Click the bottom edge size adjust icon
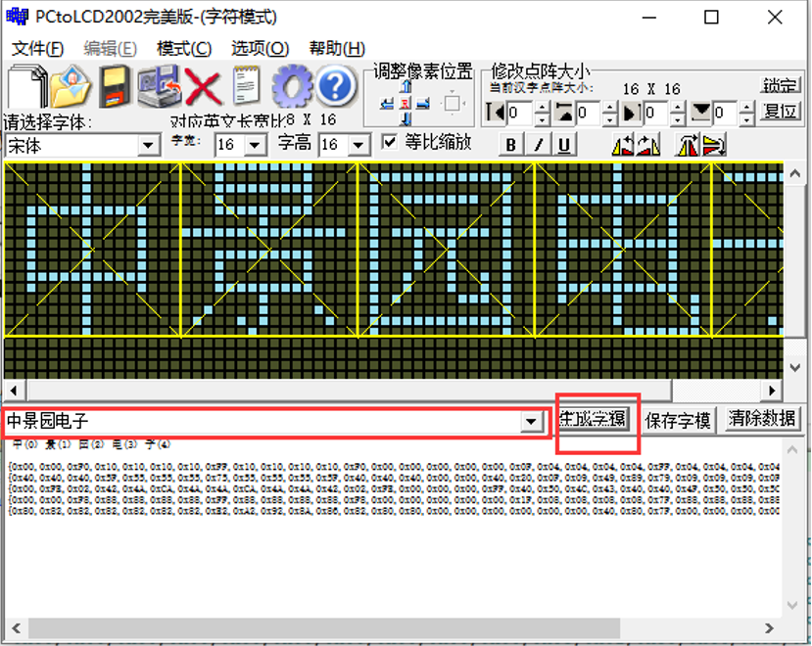812x646 pixels. pos(701,113)
